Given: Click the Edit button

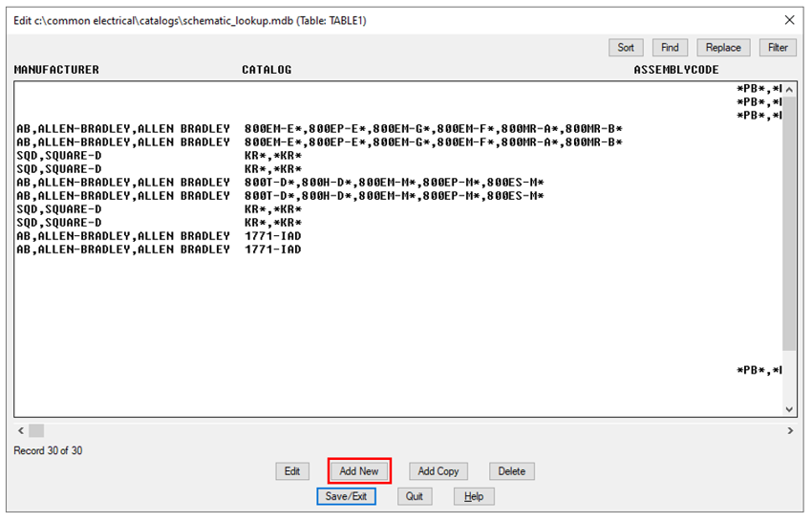Looking at the screenshot, I should tap(292, 471).
